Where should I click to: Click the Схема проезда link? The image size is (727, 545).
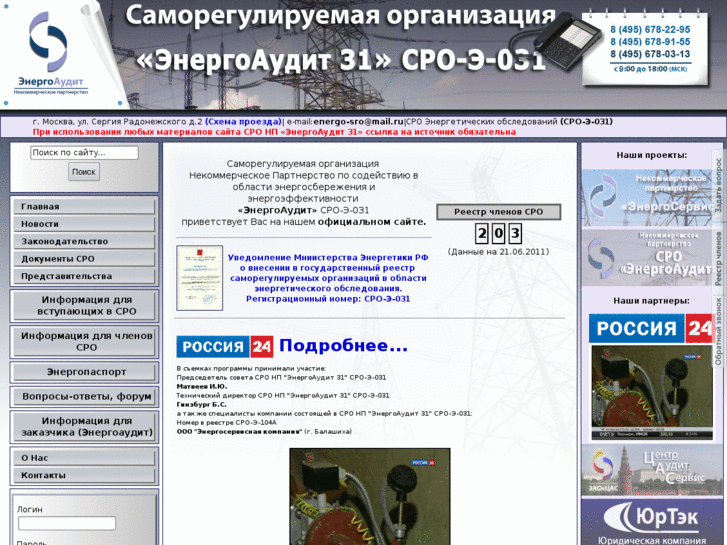coord(243,122)
